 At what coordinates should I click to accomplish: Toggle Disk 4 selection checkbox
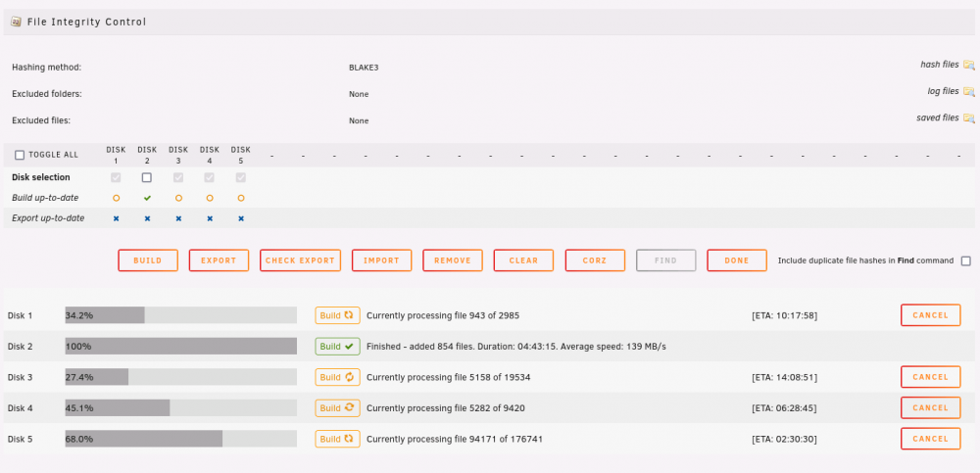210,177
